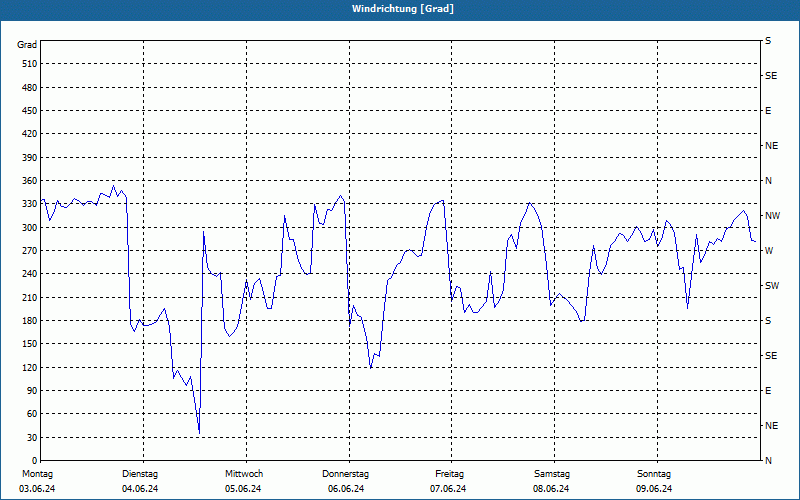Choose the date 09.06.24

(x=654, y=489)
